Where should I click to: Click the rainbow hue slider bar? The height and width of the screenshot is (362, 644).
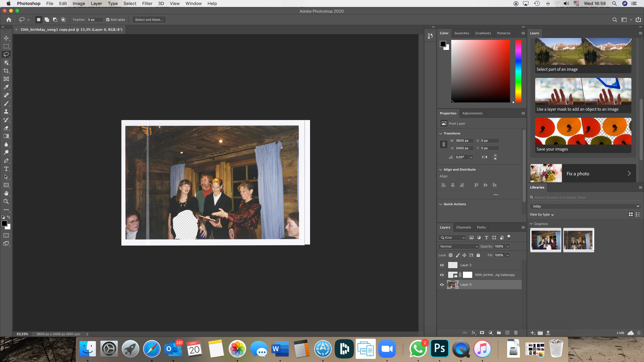click(x=518, y=71)
